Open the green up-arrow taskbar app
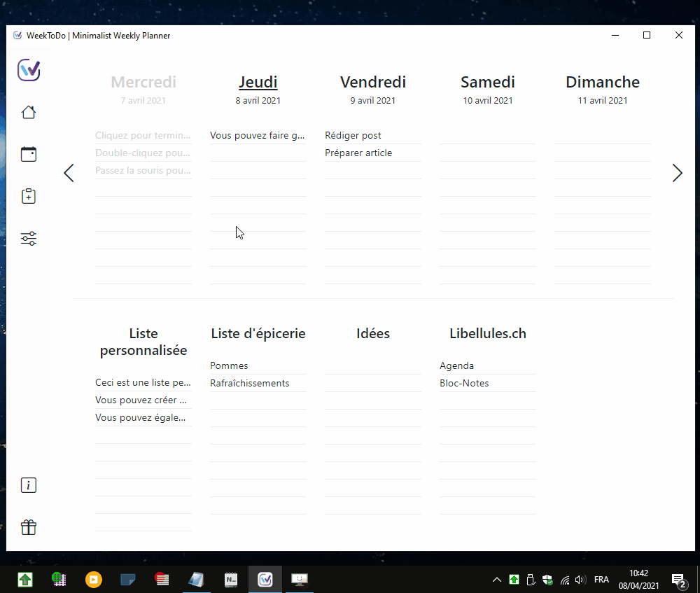The width and height of the screenshot is (700, 593). coord(25,580)
